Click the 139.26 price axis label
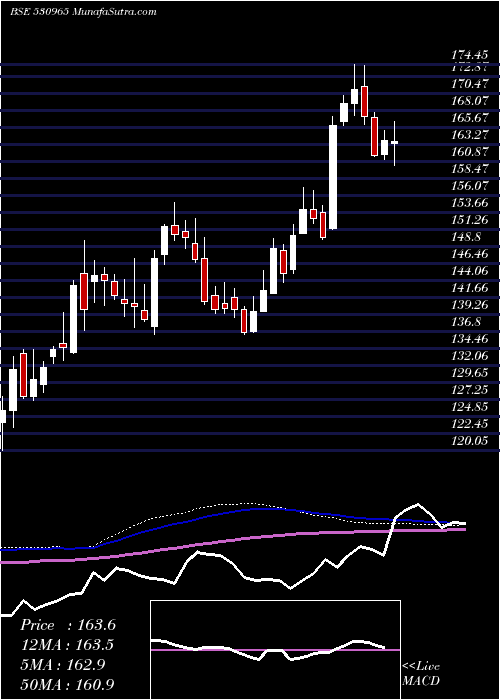Viewport: 500px width, 700px height. (x=469, y=305)
